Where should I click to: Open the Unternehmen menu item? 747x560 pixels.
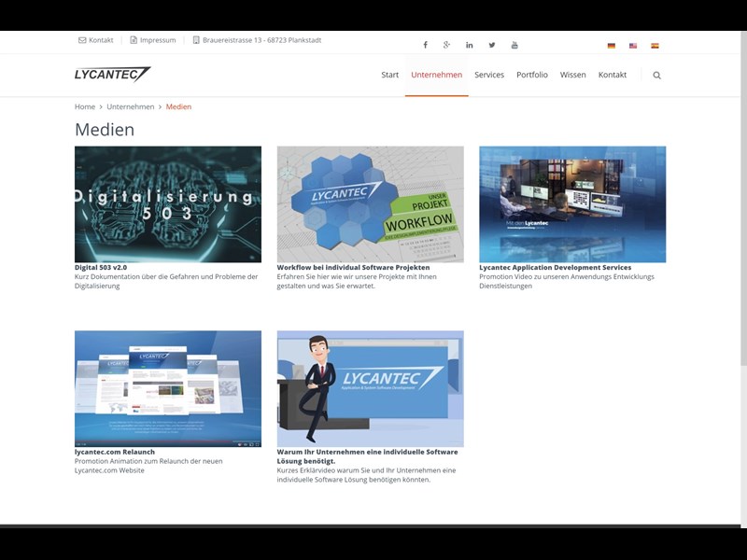click(x=436, y=75)
